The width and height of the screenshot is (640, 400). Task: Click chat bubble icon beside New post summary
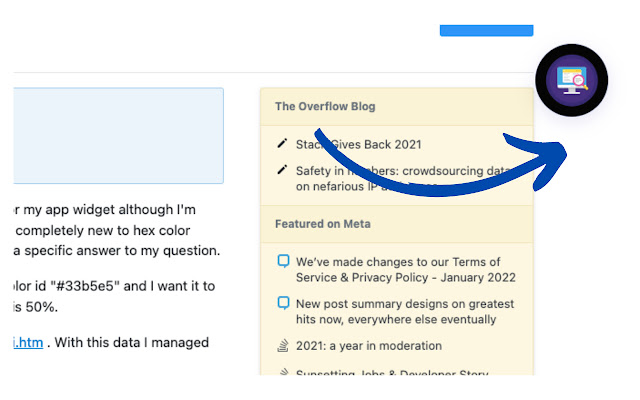(x=283, y=303)
